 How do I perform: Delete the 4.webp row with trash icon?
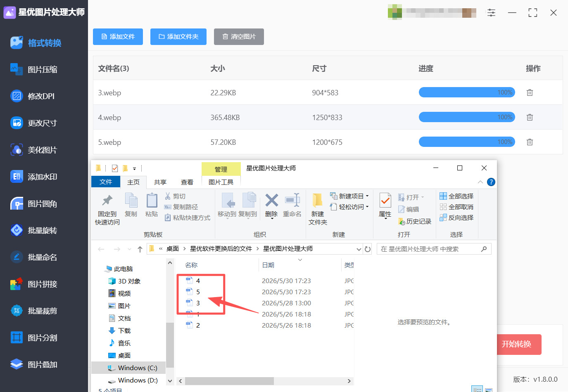coord(530,117)
